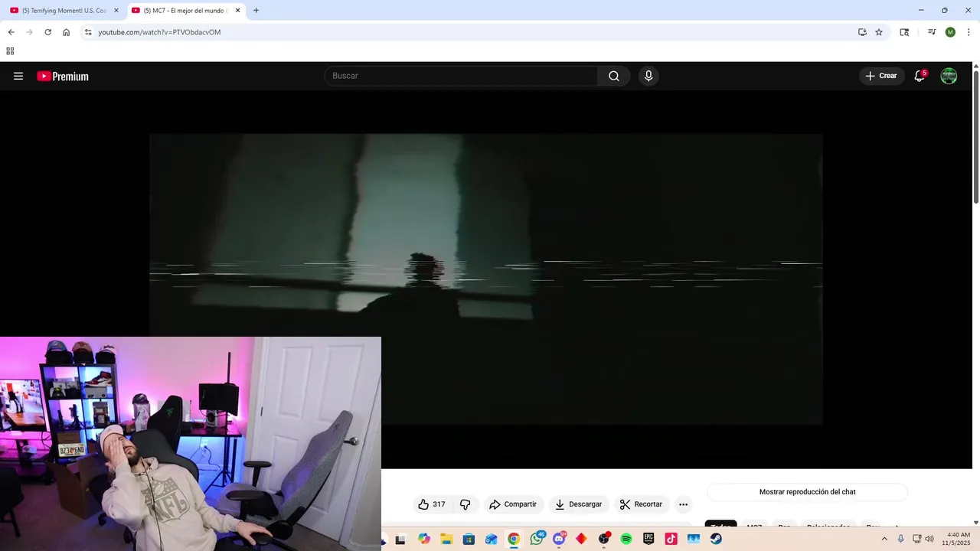Switch to the Terrifying Moment U.S. Coast tab
Screen dimensions: 980x551
tap(64, 11)
